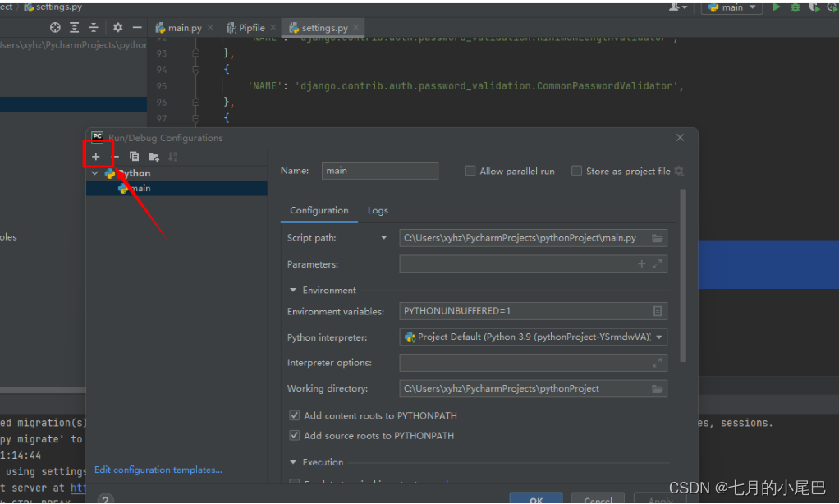Toggle code fold at line 96
This screenshot has height=504, width=839.
pyautogui.click(x=196, y=102)
